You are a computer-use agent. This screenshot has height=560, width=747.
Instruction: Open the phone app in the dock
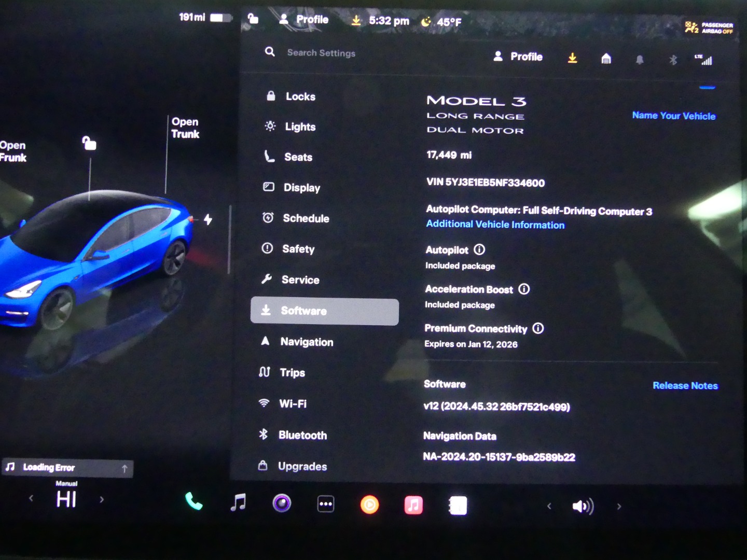193,501
